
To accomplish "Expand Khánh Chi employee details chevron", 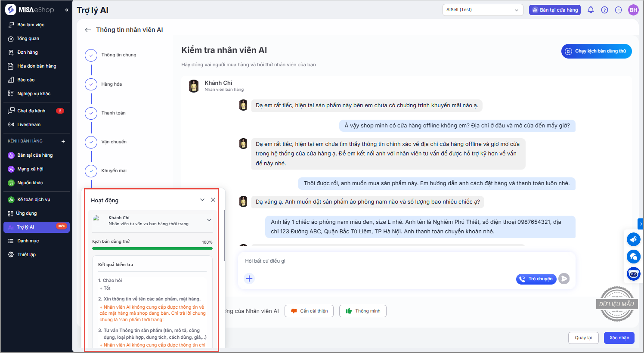I will 209,220.
